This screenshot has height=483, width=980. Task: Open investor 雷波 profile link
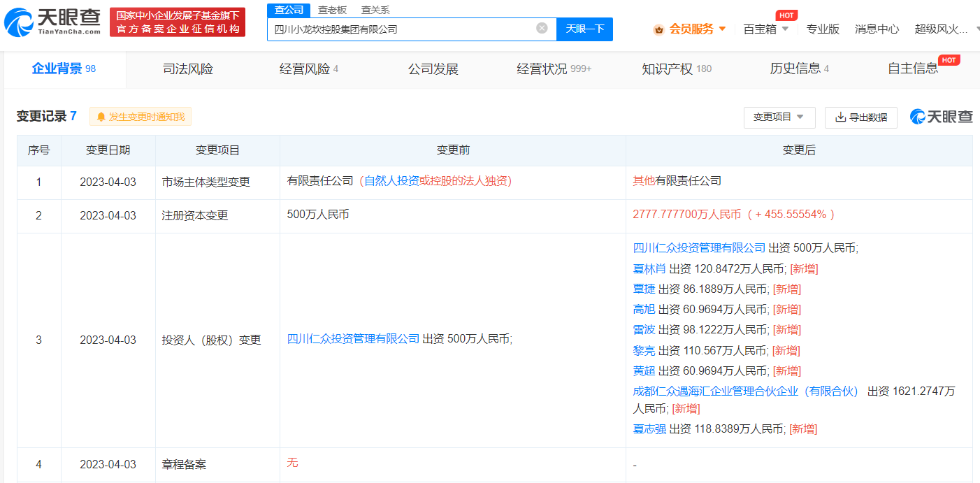[x=644, y=329]
